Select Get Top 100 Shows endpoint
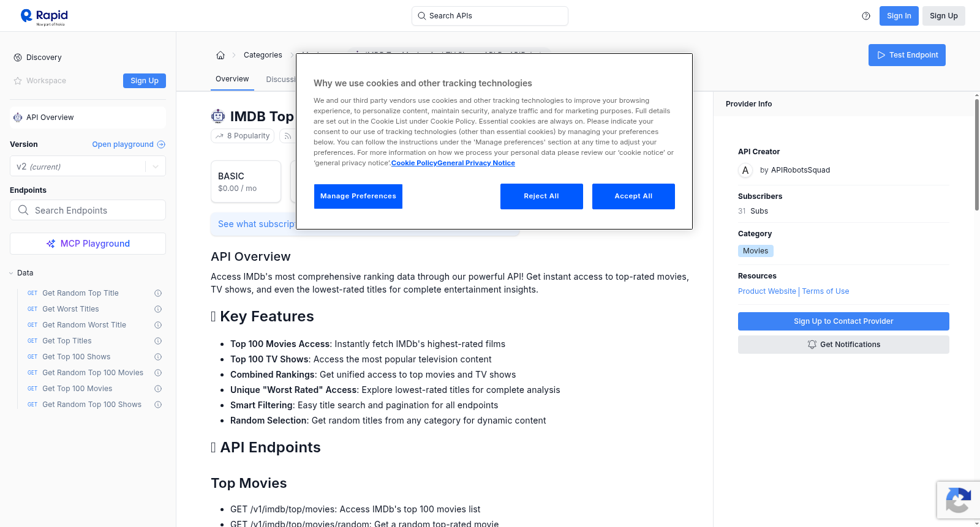980x527 pixels. coord(77,357)
